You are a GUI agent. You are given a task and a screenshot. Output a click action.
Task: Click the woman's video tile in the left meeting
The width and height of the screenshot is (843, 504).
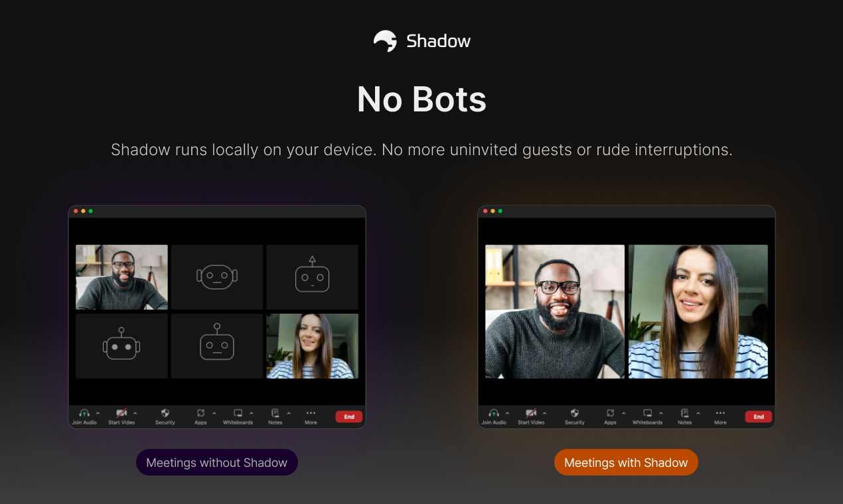click(312, 345)
